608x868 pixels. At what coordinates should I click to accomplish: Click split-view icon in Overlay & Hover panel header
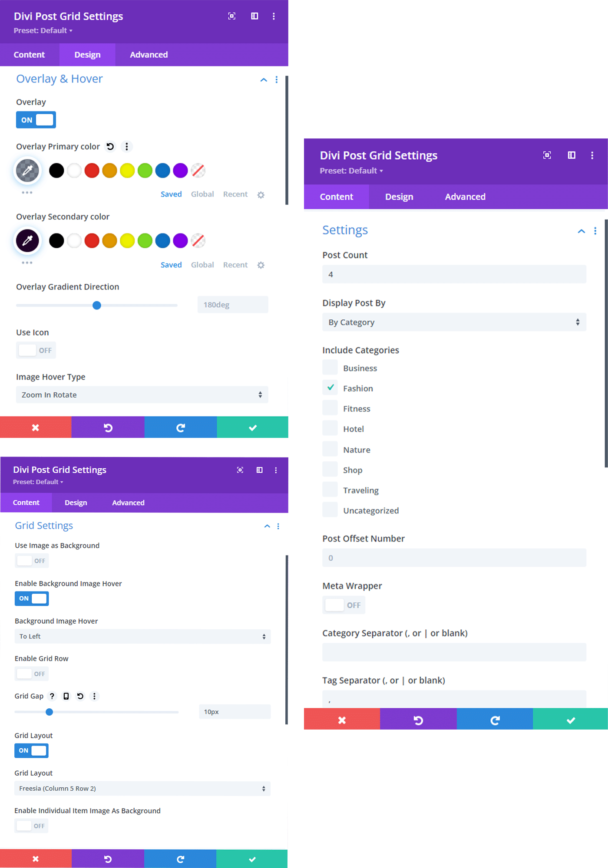coord(254,16)
